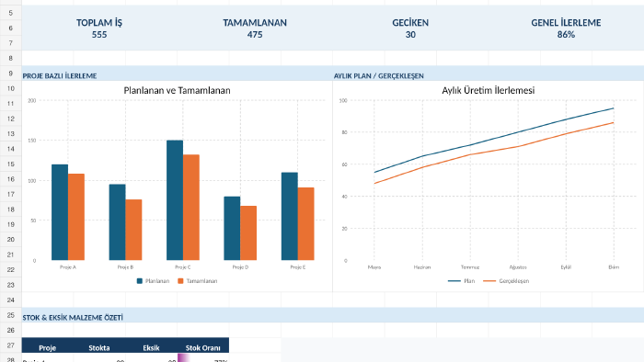Click the Tamamlanan legend text
Viewport: 644px width, 362px height.
point(201,281)
